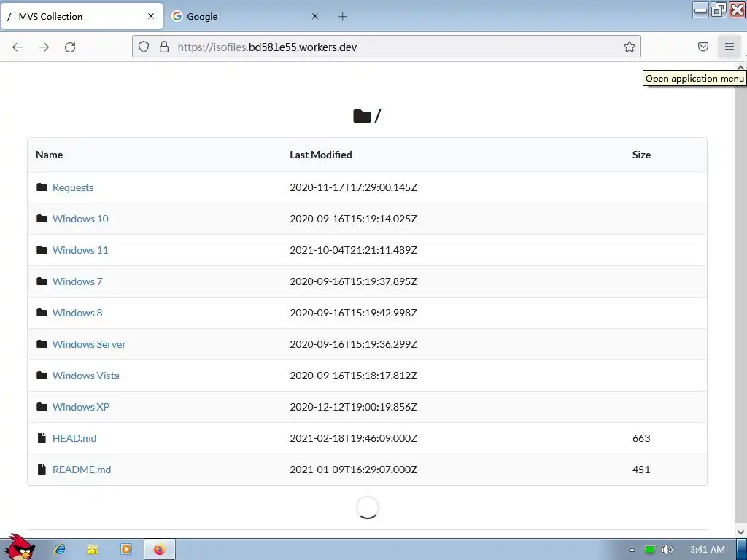This screenshot has height=560, width=747.
Task: Select the HEAD.md size value 663
Action: pos(641,438)
